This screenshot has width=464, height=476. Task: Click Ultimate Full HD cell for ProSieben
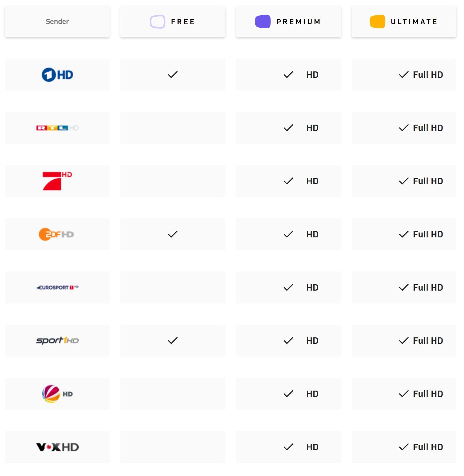coord(404,181)
